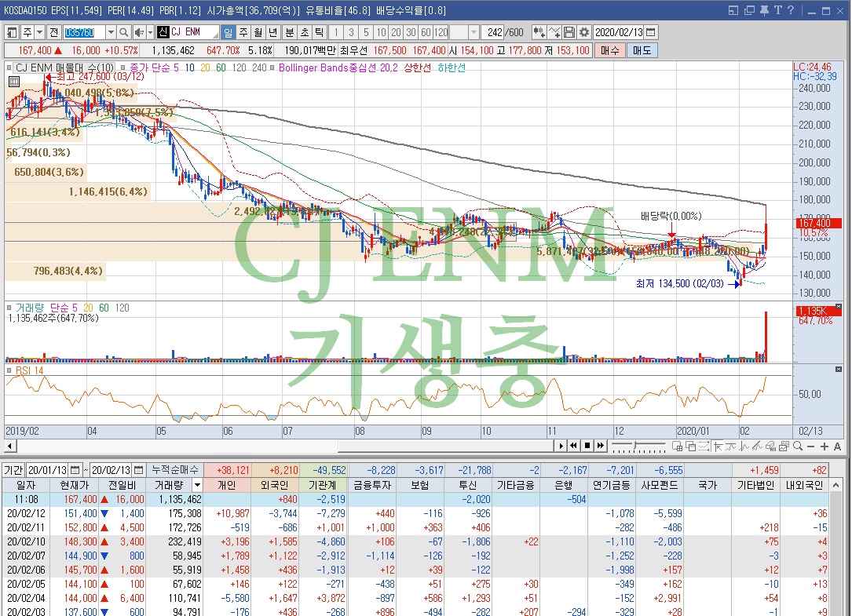This screenshot has width=852, height=616.
Task: Click the fast-forward double-arrow button
Action: (601, 446)
